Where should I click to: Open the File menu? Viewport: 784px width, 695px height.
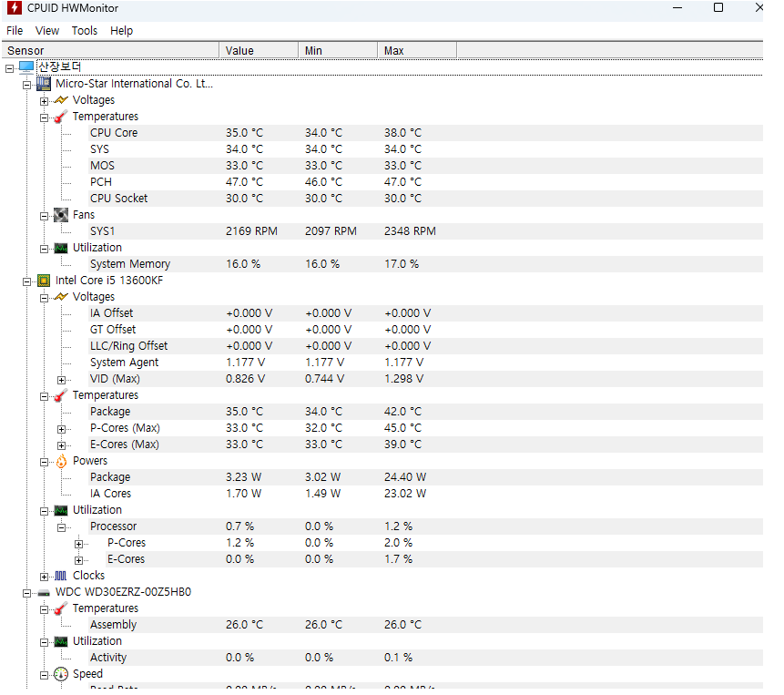pyautogui.click(x=15, y=30)
